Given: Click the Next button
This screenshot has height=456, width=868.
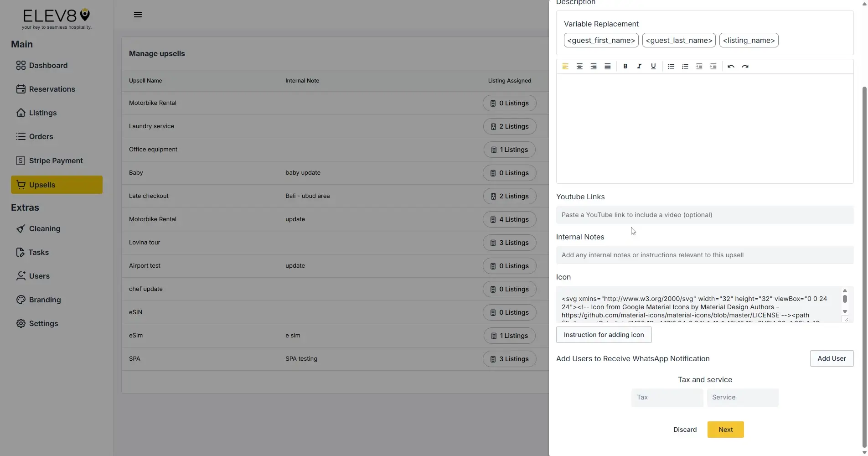Looking at the screenshot, I should pyautogui.click(x=725, y=429).
